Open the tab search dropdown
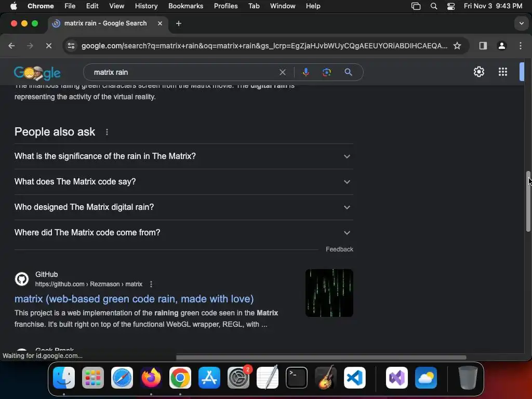The width and height of the screenshot is (532, 399). (x=522, y=23)
